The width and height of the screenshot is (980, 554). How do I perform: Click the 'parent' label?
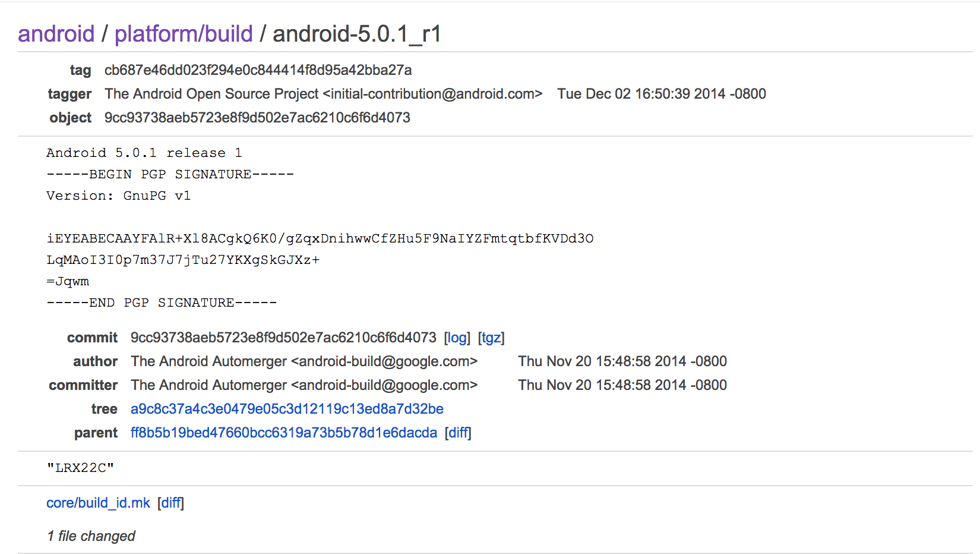click(96, 433)
